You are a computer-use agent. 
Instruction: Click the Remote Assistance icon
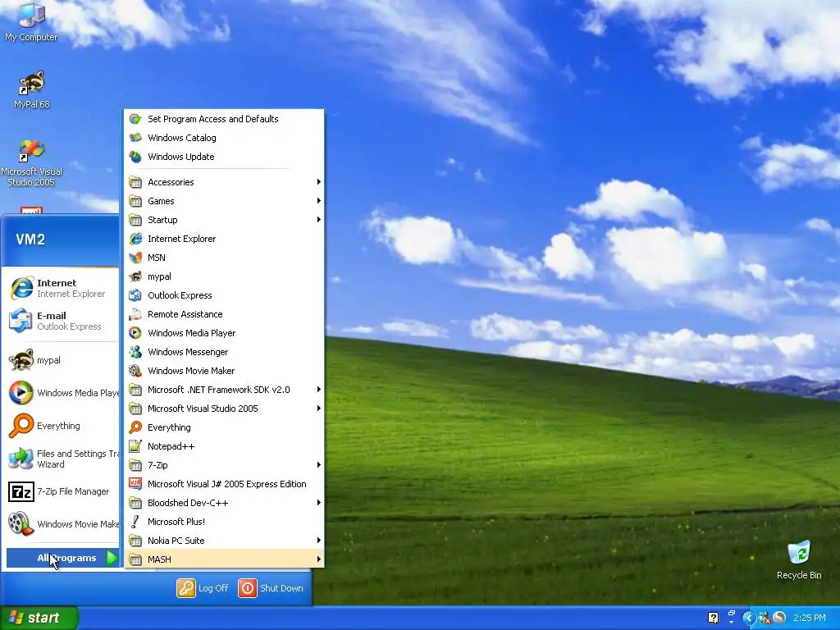[135, 314]
